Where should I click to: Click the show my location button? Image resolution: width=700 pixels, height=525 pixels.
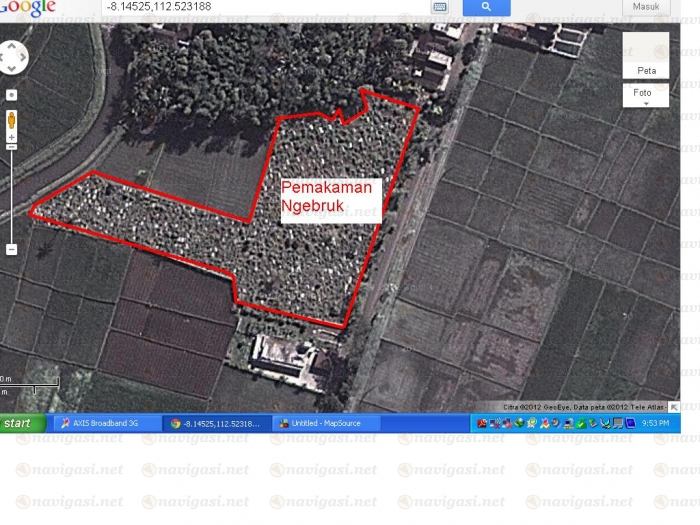click(12, 95)
